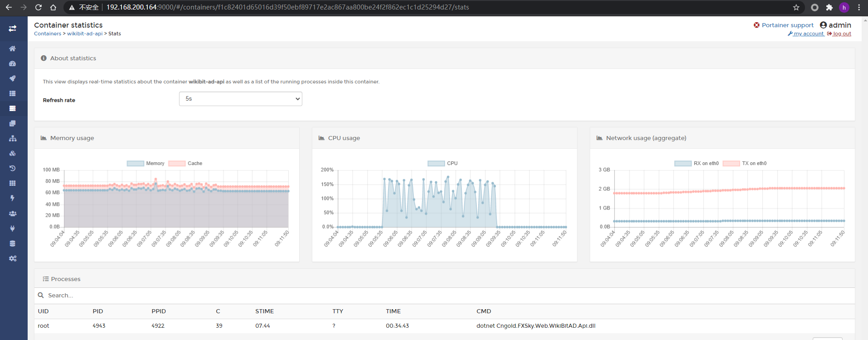Open App Templates via the rocket icon
Image resolution: width=868 pixels, height=340 pixels.
[13, 78]
